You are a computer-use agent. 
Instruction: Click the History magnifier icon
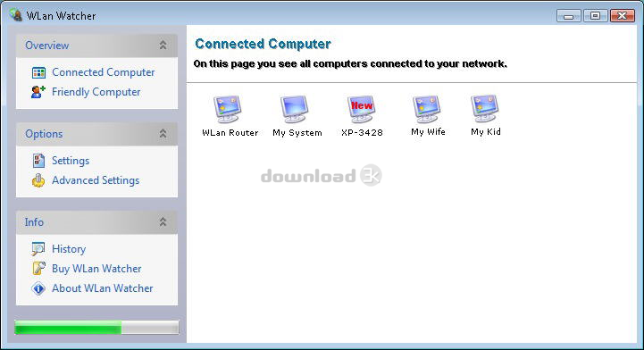38,248
